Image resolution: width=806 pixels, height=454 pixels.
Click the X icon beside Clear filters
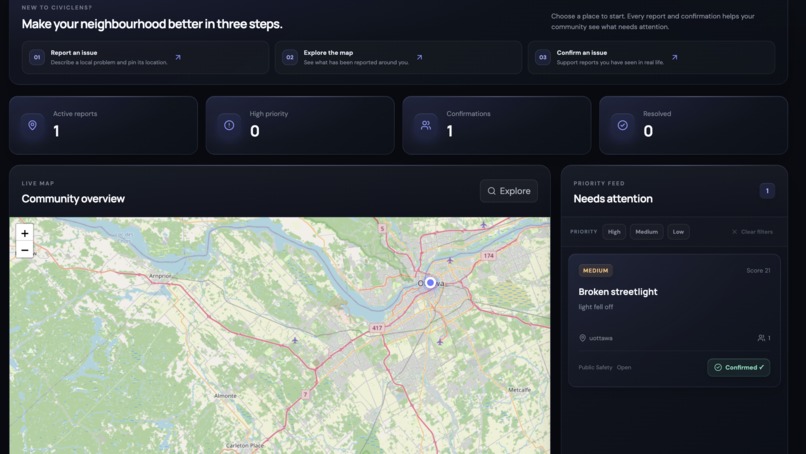[x=735, y=232]
